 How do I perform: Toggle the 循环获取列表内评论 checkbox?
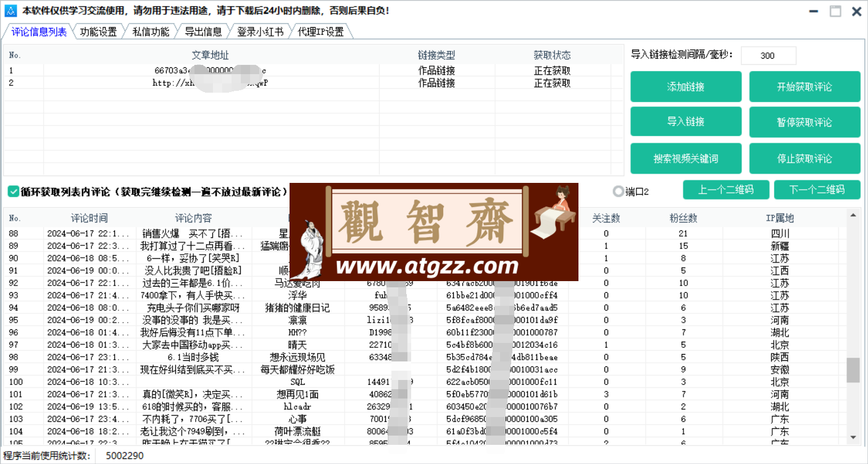pyautogui.click(x=14, y=192)
